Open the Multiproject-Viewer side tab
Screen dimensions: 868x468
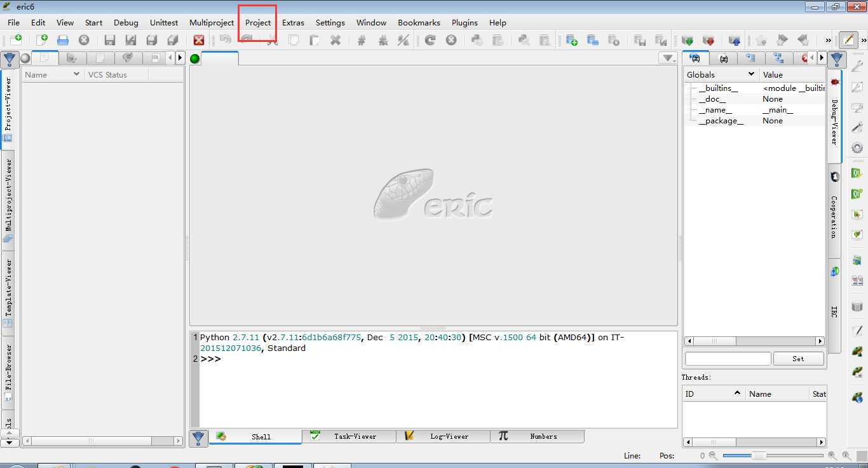[9, 200]
